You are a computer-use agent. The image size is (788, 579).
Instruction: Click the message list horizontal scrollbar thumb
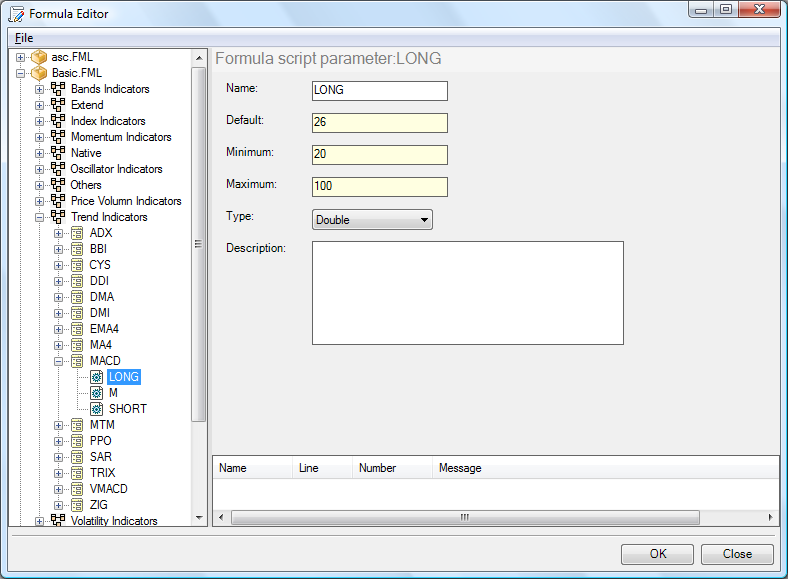[465, 517]
